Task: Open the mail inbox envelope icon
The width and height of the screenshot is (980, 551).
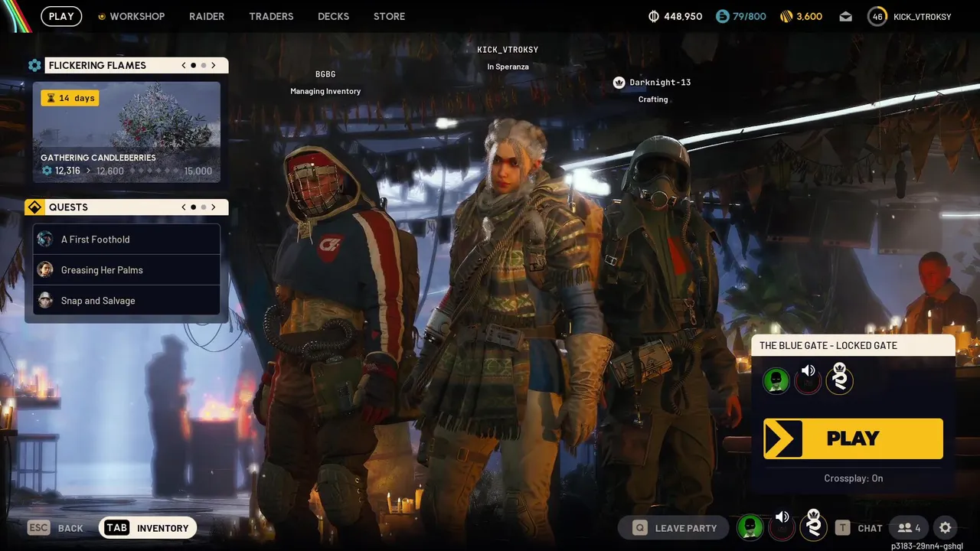Action: (845, 16)
